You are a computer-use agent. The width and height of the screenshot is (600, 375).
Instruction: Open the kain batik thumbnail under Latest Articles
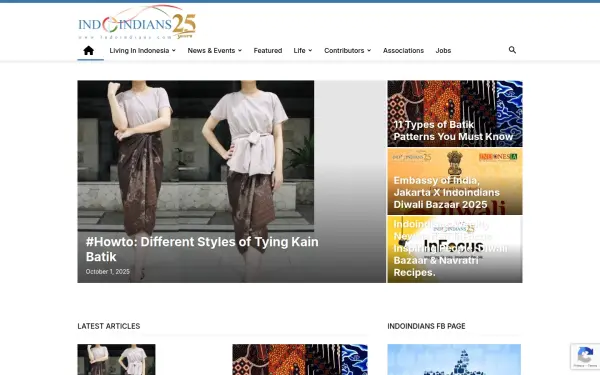(x=116, y=359)
